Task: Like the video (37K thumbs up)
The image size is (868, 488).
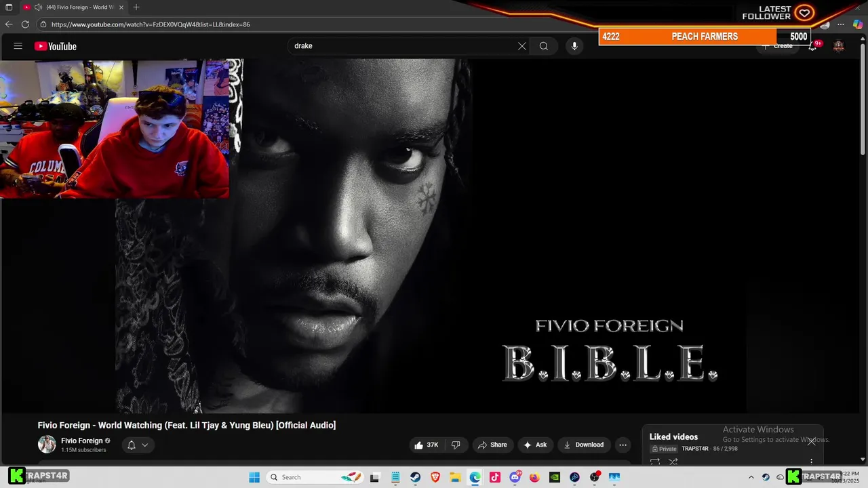Action: click(x=427, y=445)
